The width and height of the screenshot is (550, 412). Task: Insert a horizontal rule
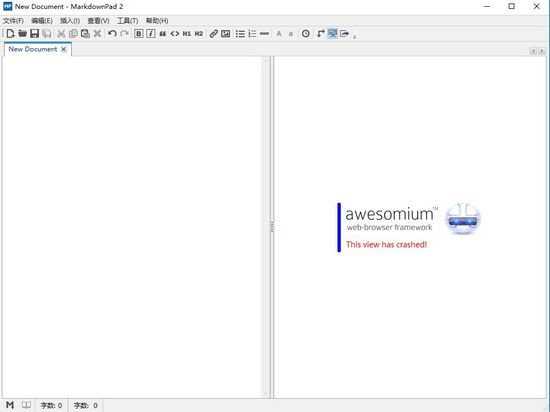[x=264, y=34]
